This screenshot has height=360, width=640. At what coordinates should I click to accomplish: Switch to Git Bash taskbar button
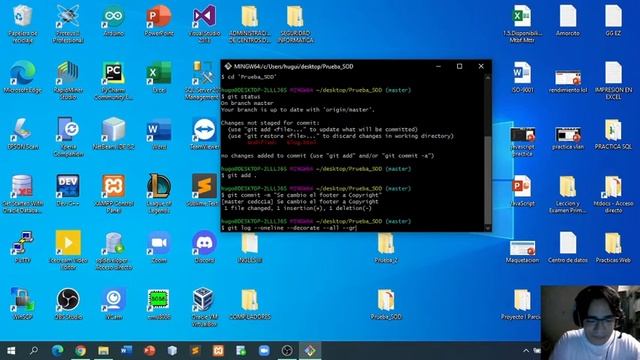310,351
